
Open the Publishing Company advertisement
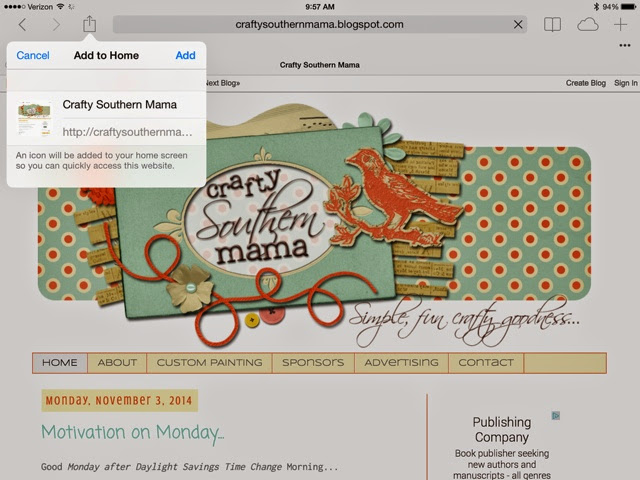tap(502, 429)
